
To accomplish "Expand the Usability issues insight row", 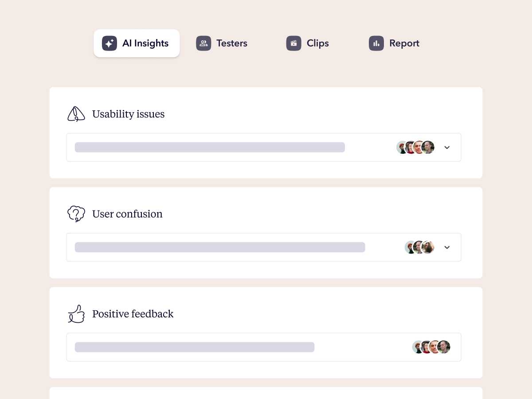I will [447, 147].
